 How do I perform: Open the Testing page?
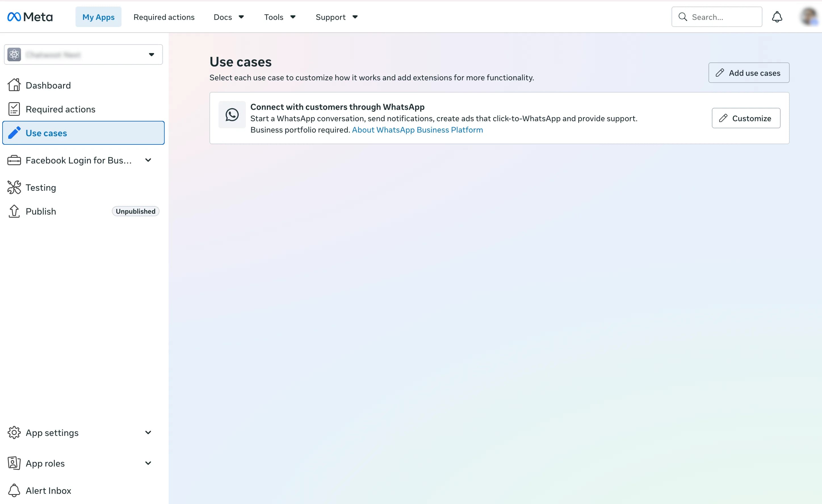(x=83, y=188)
